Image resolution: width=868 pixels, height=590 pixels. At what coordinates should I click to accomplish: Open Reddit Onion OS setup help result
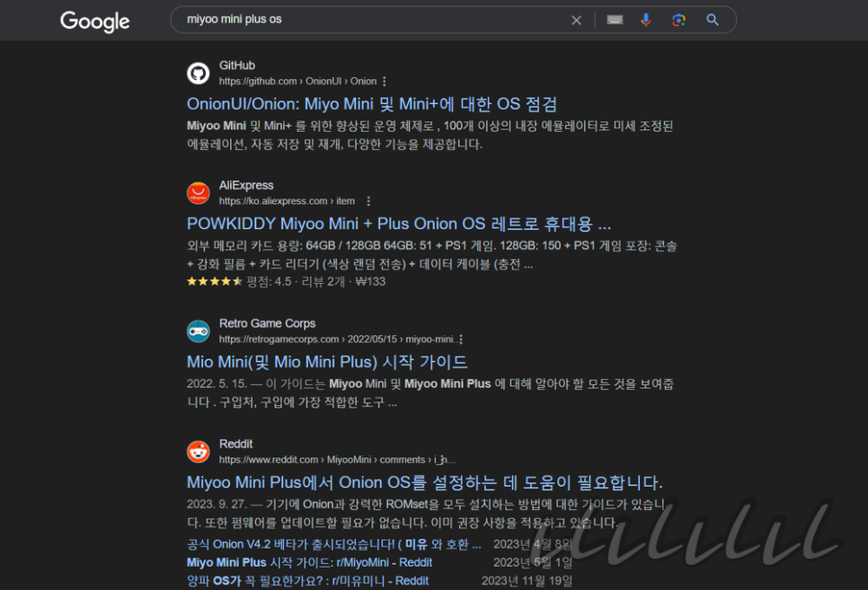(x=425, y=482)
